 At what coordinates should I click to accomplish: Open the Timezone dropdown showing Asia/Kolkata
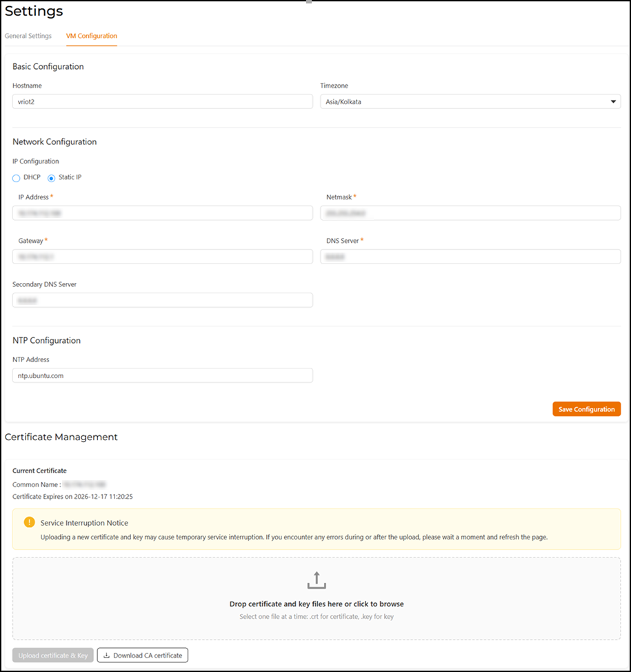pos(470,101)
